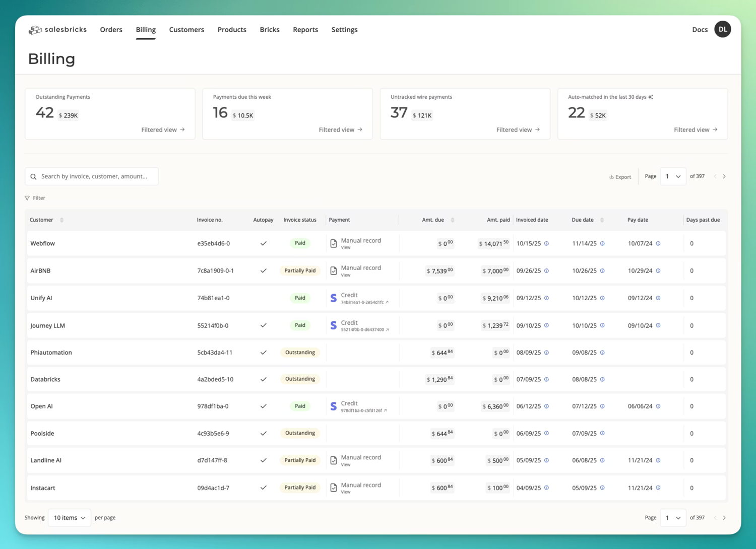Click the Stripe icon on Unify AI's credit payment

point(333,298)
